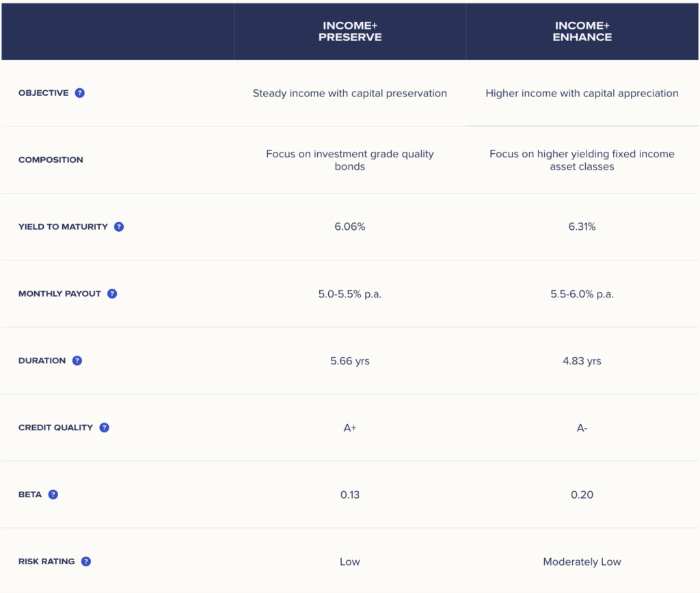Select the Income+ Enhance column header
700x593 pixels.
click(582, 31)
